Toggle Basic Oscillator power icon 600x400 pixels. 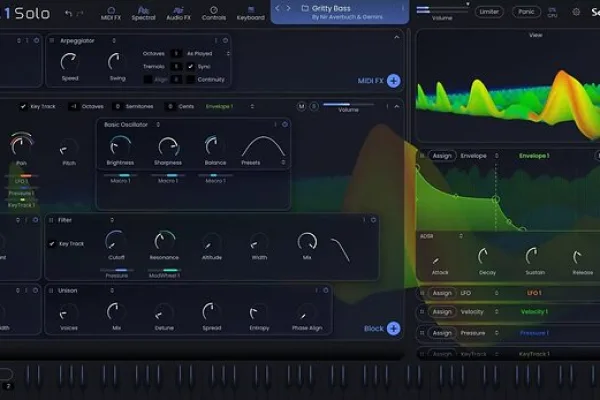[285, 124]
